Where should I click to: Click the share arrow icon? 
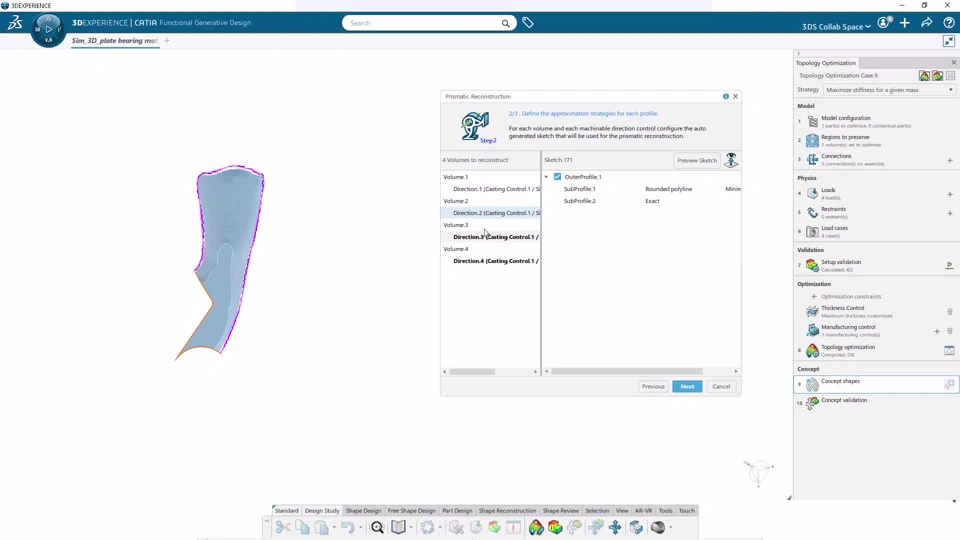pos(927,23)
